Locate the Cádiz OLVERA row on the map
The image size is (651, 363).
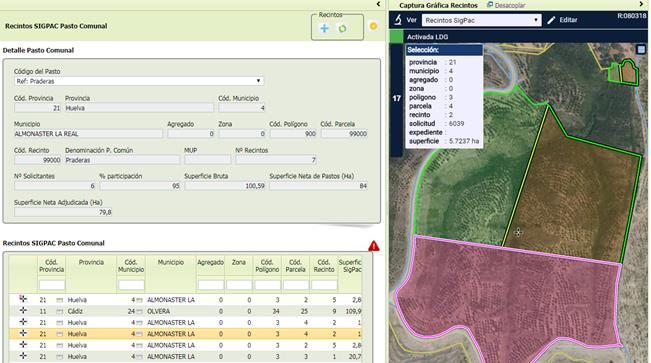point(23,310)
